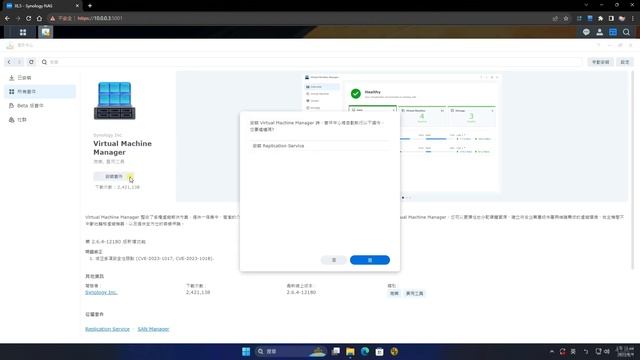Screen dimensions: 640x360
Task: Open the Community sidebar item
Action: coord(40,120)
